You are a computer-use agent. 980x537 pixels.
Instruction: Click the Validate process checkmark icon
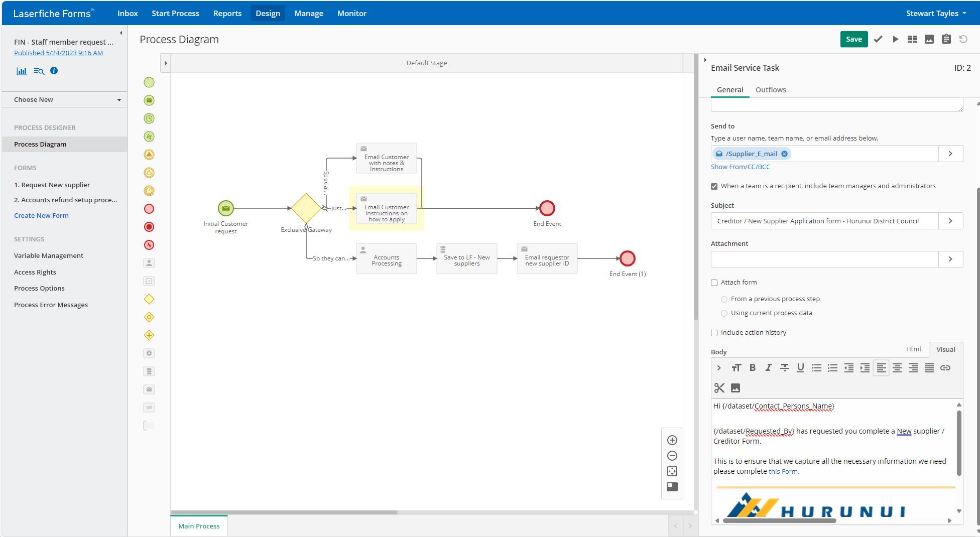878,39
